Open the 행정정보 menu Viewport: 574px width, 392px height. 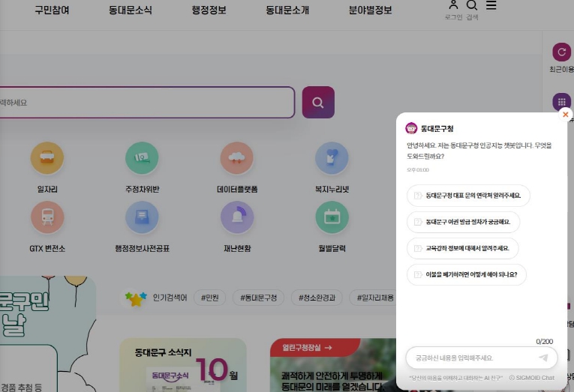coord(209,10)
